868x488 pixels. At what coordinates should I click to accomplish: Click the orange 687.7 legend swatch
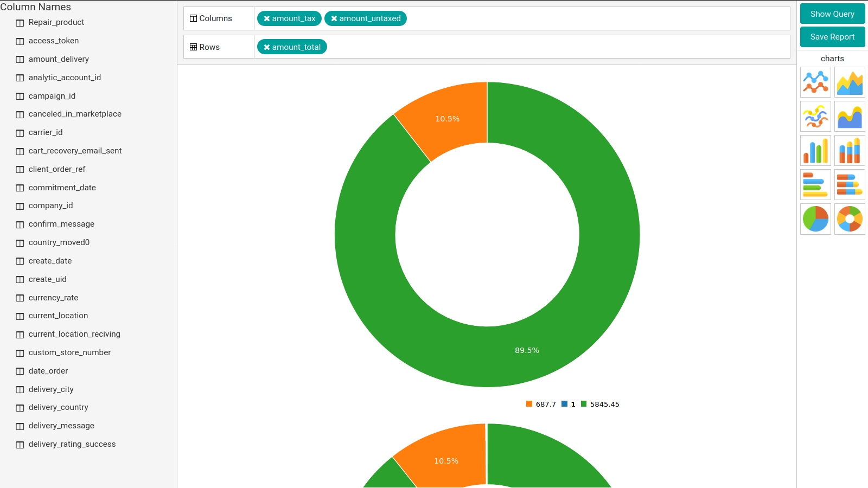tap(529, 404)
